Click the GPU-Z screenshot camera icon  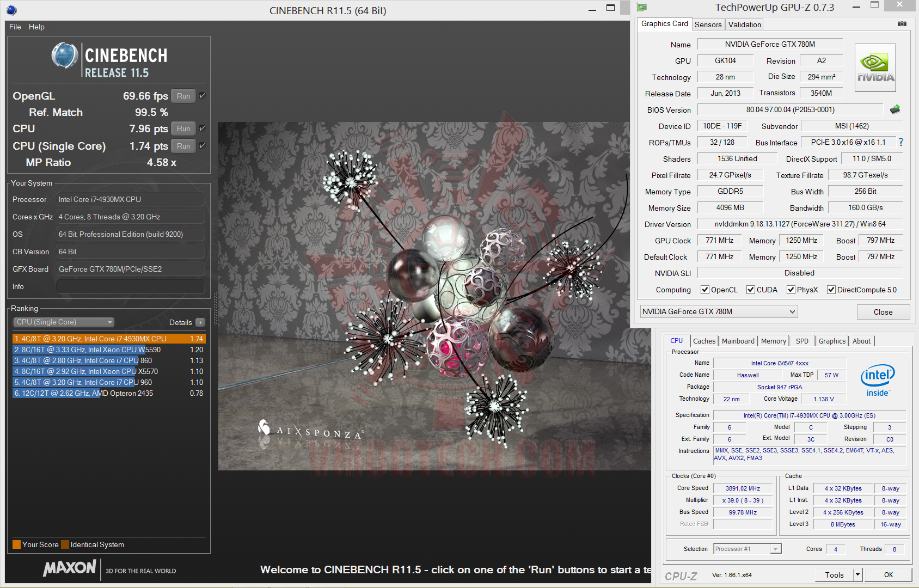point(902,24)
